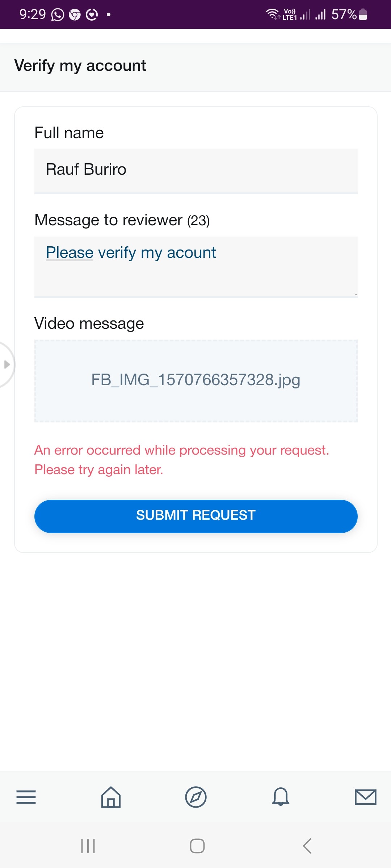Go to the home icon tab
Viewport: 391px width, 868px height.
click(x=111, y=797)
